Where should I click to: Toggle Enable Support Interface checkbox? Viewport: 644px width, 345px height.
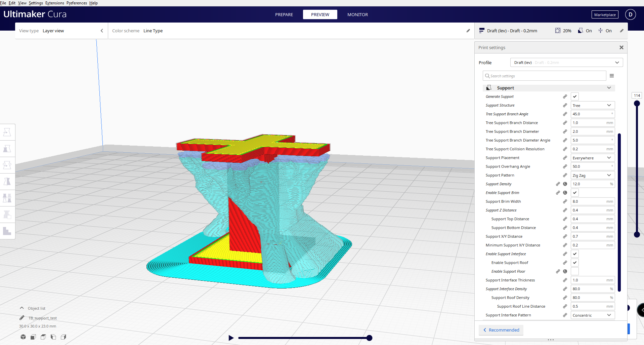click(575, 254)
